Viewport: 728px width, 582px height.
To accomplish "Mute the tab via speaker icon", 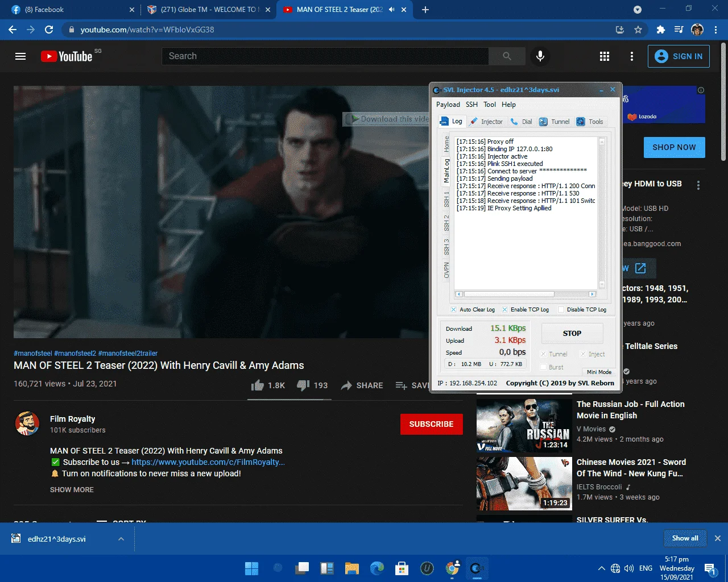I will (x=391, y=10).
